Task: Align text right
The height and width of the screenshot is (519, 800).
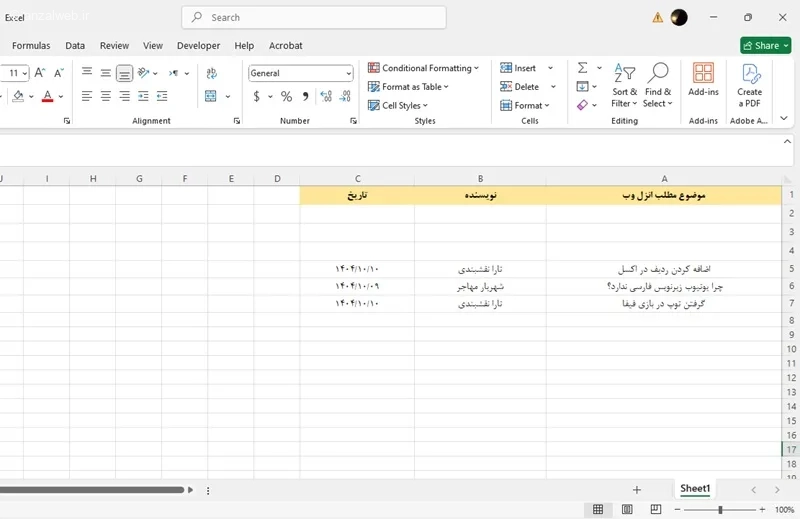Action: [124, 96]
